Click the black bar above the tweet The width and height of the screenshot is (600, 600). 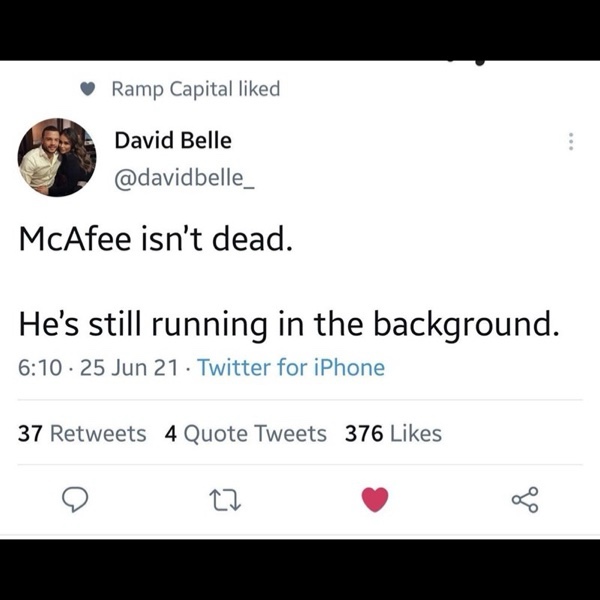click(x=300, y=28)
